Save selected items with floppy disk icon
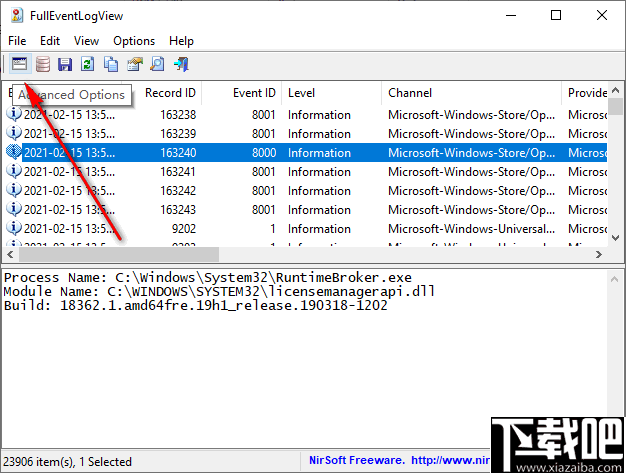This screenshot has width=626, height=473. pos(65,64)
